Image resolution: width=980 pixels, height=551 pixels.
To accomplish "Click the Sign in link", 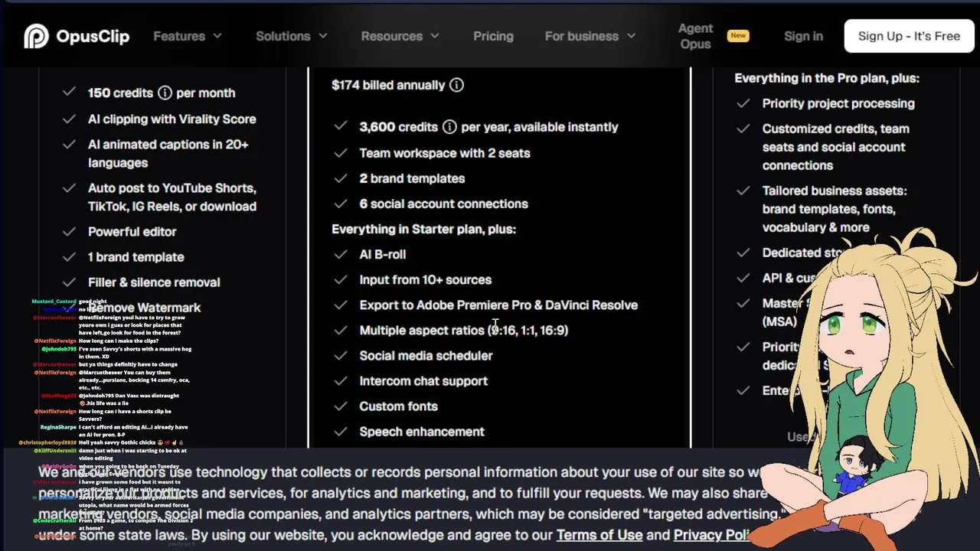I will (x=803, y=36).
